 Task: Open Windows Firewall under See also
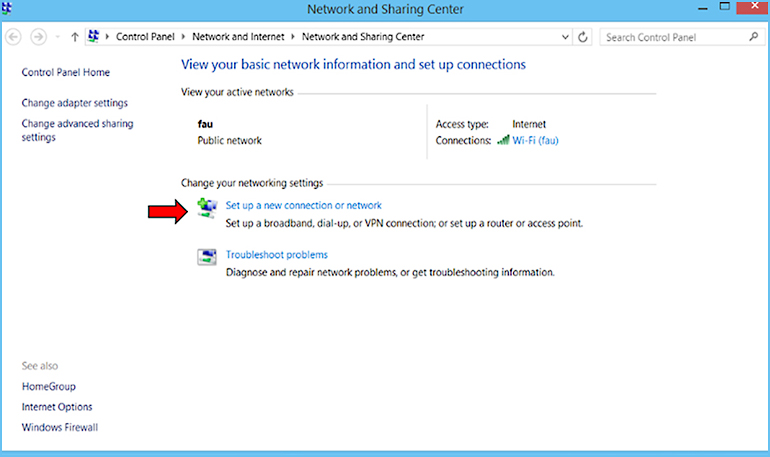(60, 428)
